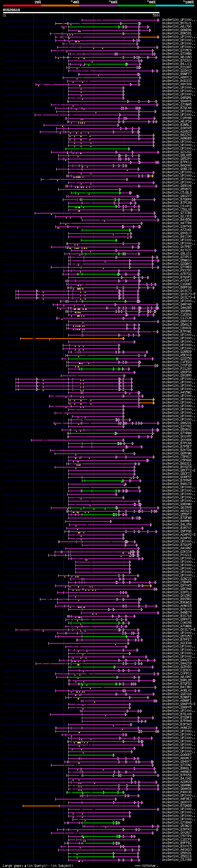
Task: Select the UniRef100_A2APV2-3 label
Action: click(179, 535)
